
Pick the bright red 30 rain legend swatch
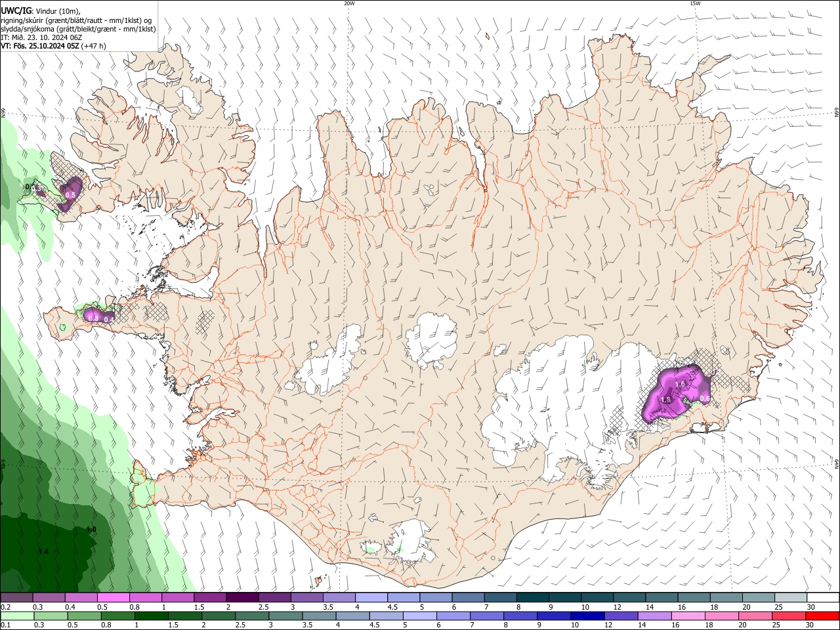pyautogui.click(x=823, y=616)
